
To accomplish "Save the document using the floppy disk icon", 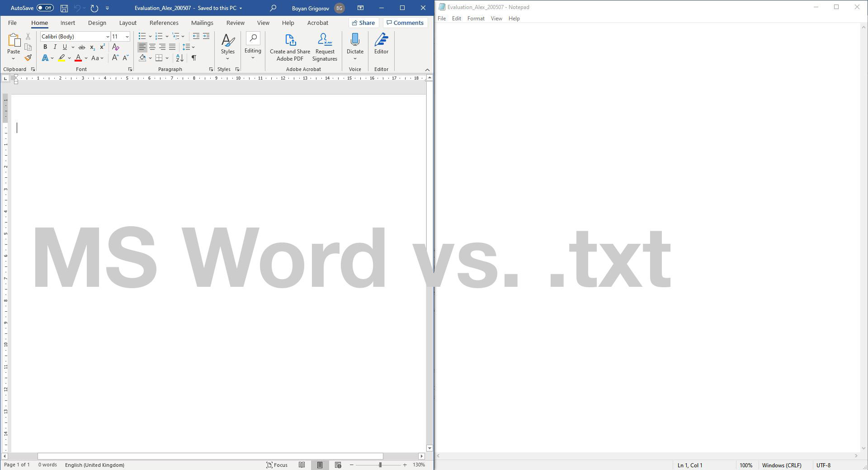I will (x=64, y=8).
